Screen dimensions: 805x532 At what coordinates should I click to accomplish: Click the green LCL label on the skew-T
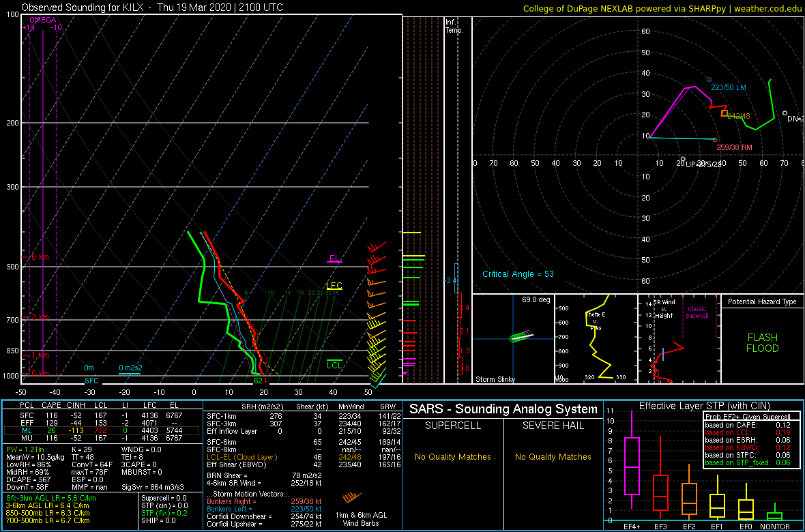click(334, 365)
